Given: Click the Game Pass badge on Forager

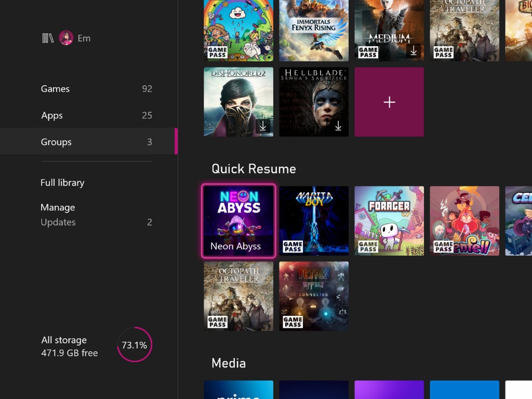Looking at the screenshot, I should (368, 246).
